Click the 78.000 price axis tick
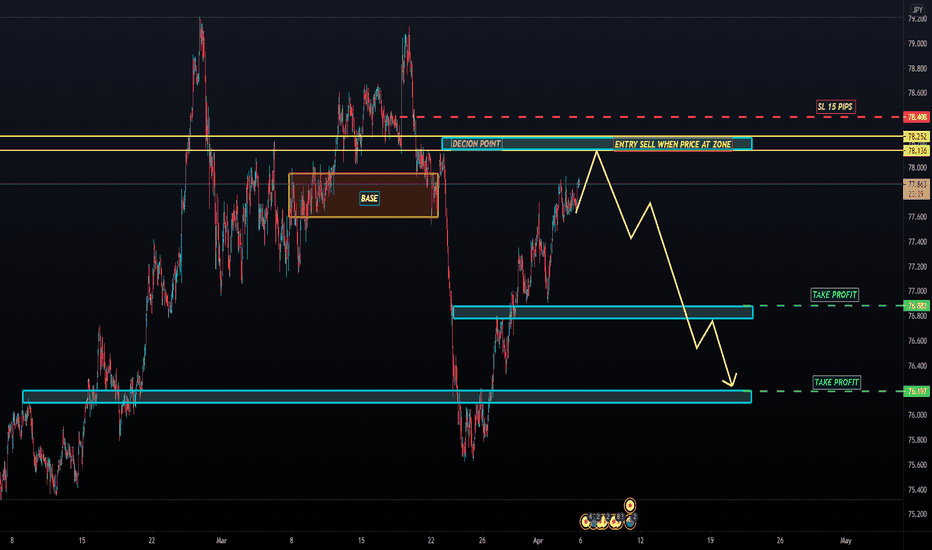Image resolution: width=932 pixels, height=550 pixels. pos(917,168)
